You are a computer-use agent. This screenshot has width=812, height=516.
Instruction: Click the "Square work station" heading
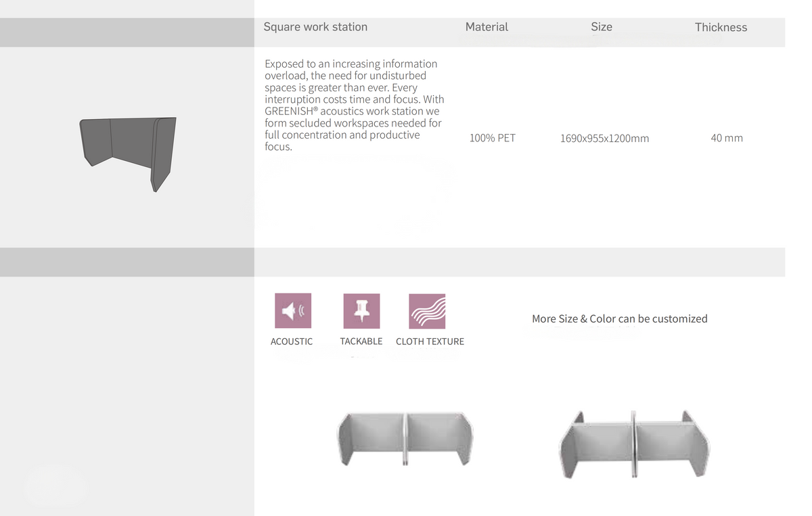[x=315, y=27]
